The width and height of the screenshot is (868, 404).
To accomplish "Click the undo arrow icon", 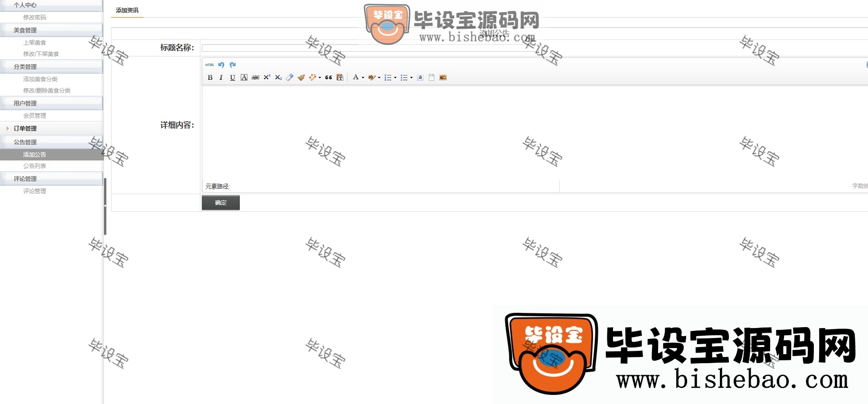I will pyautogui.click(x=221, y=65).
